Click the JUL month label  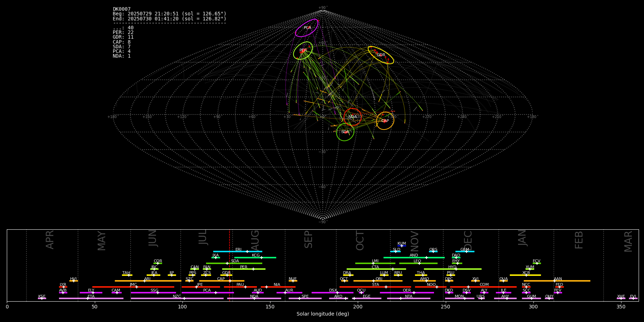(203, 237)
